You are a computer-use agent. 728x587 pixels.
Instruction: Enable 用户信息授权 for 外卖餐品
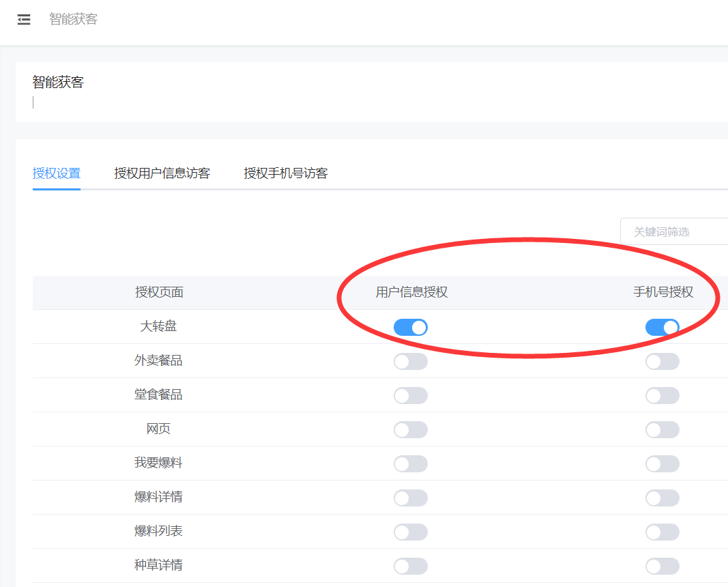[x=411, y=361]
